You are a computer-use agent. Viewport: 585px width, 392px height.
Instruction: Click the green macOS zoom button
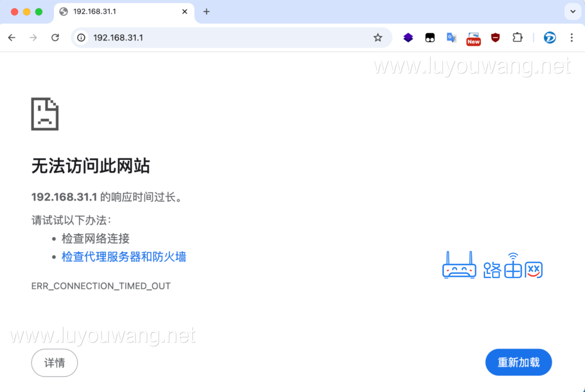pyautogui.click(x=39, y=12)
